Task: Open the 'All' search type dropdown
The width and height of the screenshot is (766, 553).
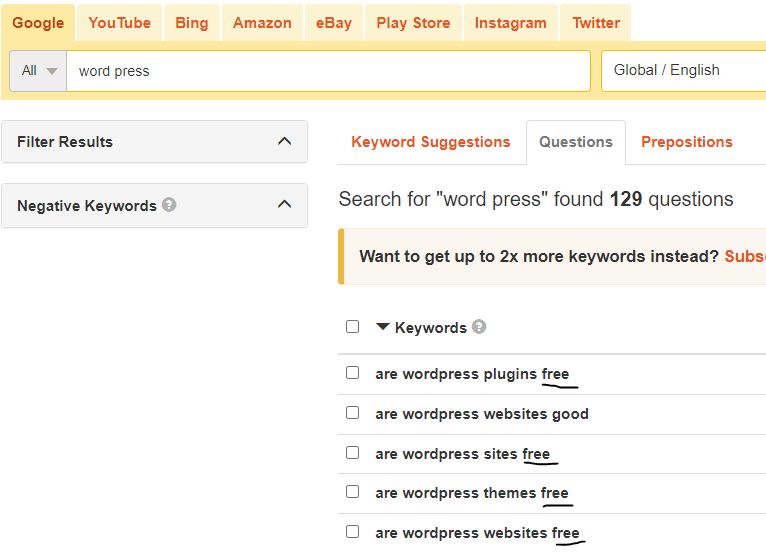Action: [x=38, y=71]
